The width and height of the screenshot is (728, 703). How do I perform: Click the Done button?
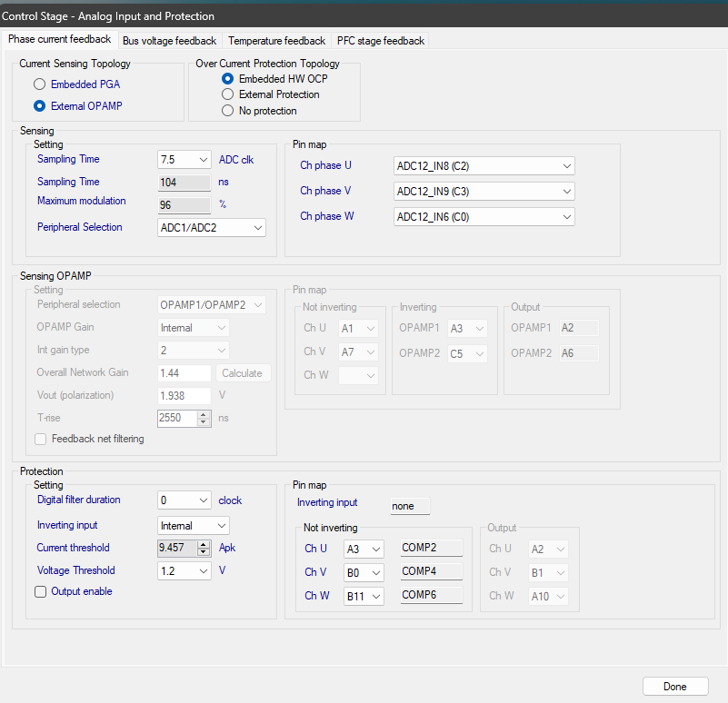(x=674, y=687)
